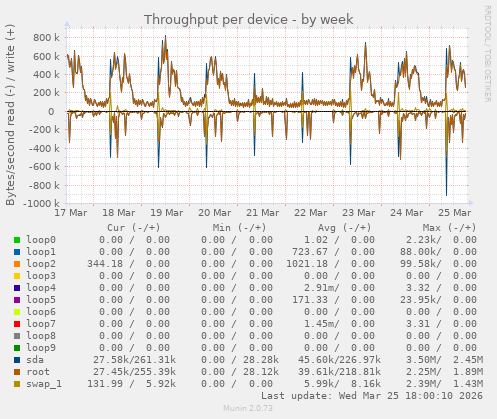
Task: Click the '20 Mar' x-axis label
Action: click(215, 213)
